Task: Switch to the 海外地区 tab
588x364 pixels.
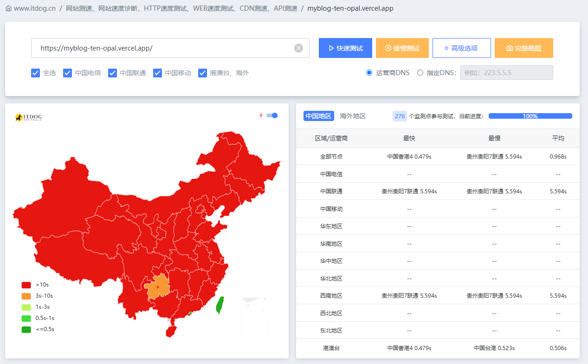Action: pos(353,116)
